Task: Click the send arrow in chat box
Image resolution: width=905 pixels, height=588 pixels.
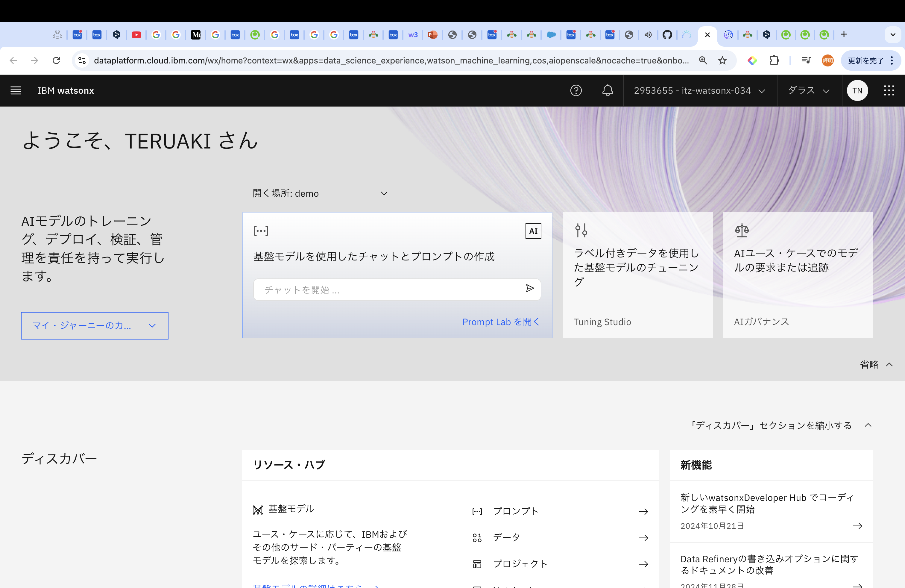Action: click(x=530, y=288)
